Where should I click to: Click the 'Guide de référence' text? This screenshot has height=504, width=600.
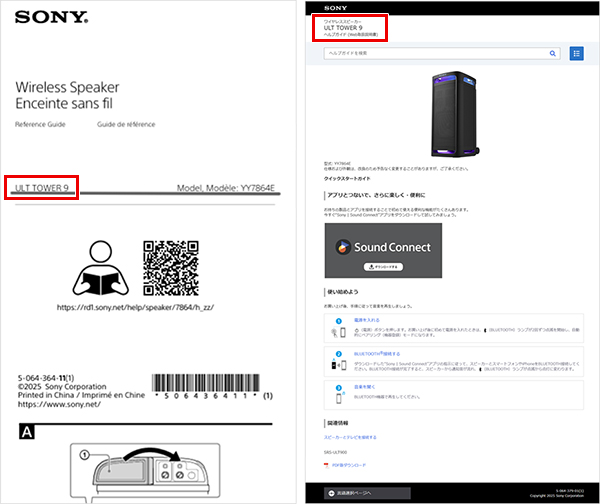[126, 124]
